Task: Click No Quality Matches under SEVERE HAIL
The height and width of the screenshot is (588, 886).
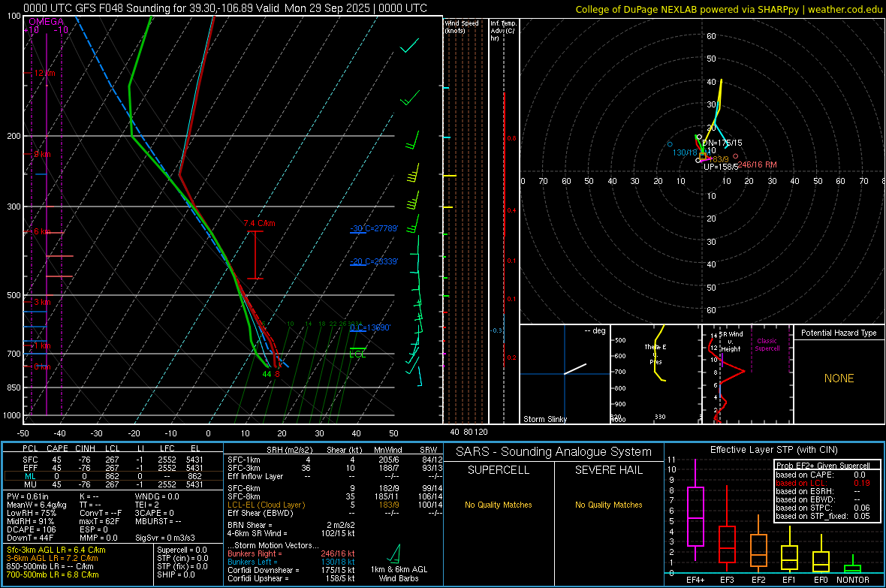Action: pyautogui.click(x=608, y=505)
